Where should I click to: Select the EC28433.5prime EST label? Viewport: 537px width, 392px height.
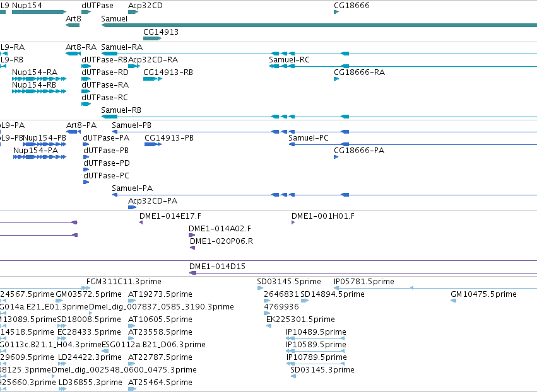tap(89, 332)
